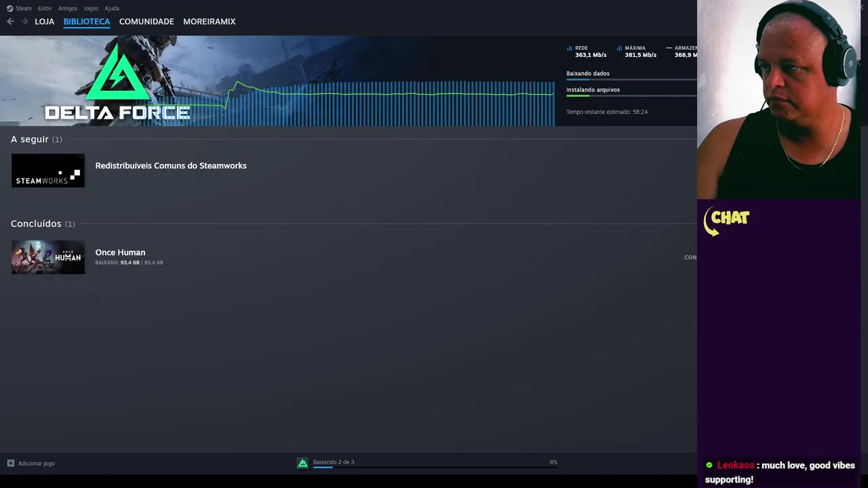Image resolution: width=868 pixels, height=488 pixels.
Task: Switch to the COMUNIDADE tab
Action: point(146,22)
